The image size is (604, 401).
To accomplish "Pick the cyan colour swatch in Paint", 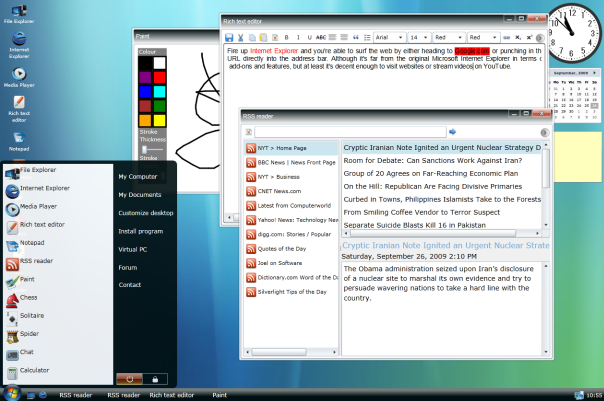I will (x=158, y=91).
